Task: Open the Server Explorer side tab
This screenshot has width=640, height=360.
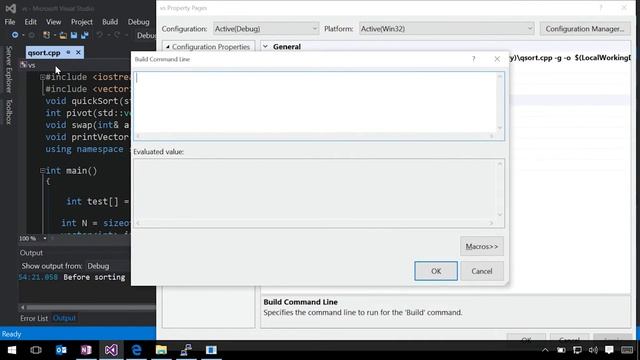Action: click(9, 69)
